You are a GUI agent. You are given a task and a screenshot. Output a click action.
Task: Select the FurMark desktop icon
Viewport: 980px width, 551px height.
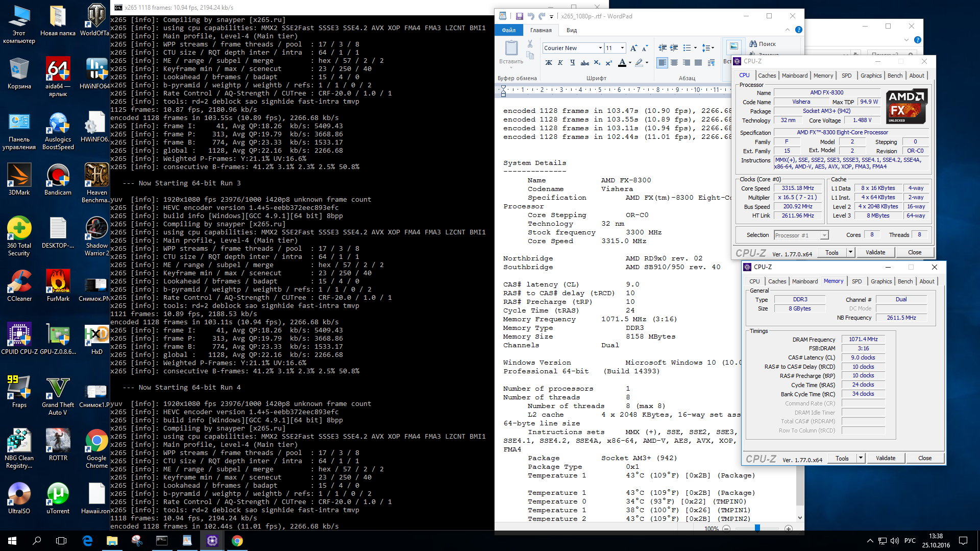(58, 286)
